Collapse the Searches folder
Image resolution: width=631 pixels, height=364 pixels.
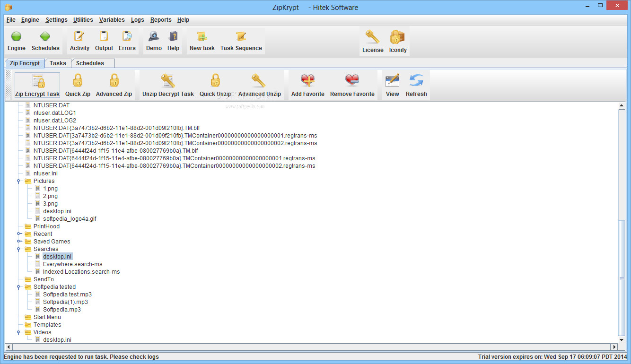[x=18, y=249]
